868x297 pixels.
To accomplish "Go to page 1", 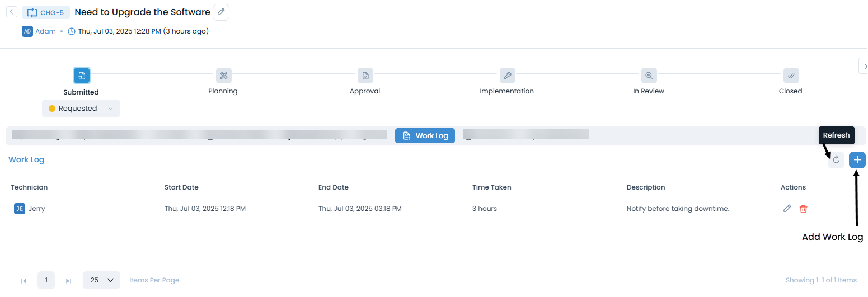I will [x=46, y=280].
